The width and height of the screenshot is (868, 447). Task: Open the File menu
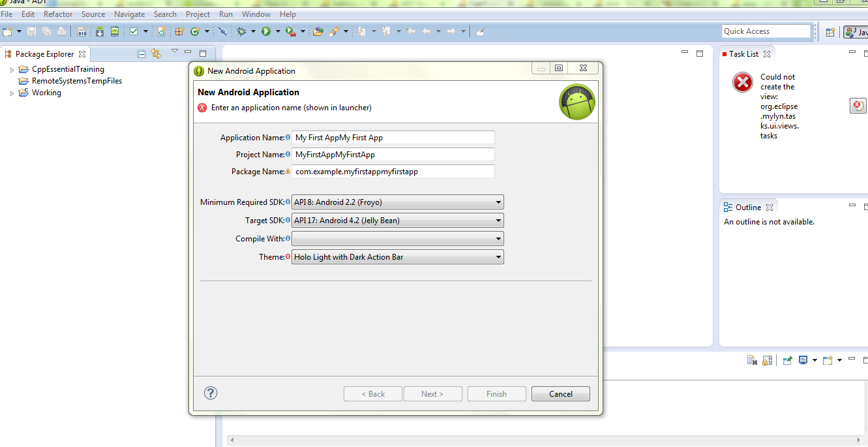pos(7,14)
